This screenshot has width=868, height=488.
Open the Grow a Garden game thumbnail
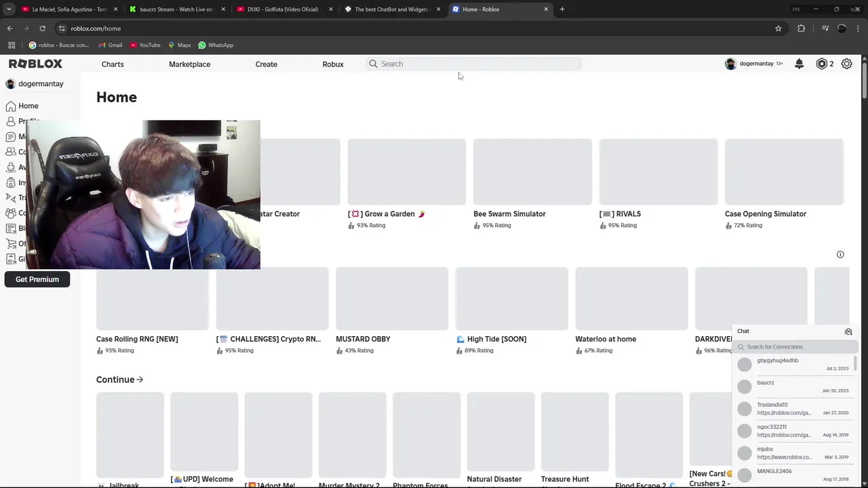(x=407, y=171)
